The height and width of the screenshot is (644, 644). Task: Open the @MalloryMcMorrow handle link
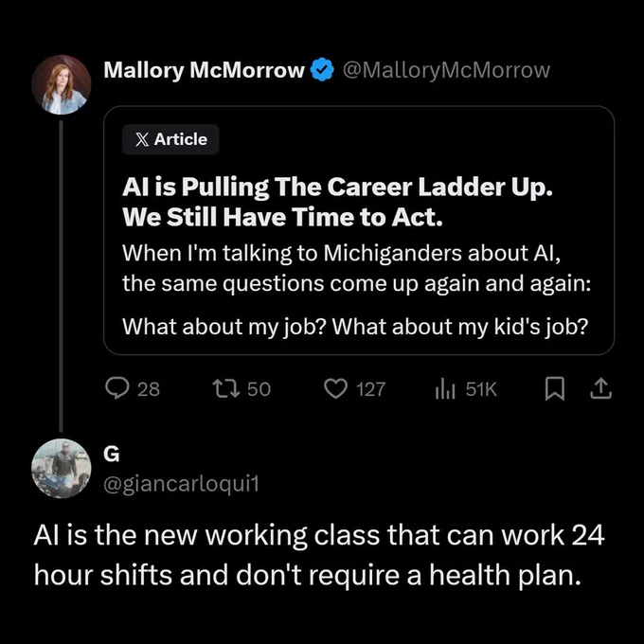446,70
